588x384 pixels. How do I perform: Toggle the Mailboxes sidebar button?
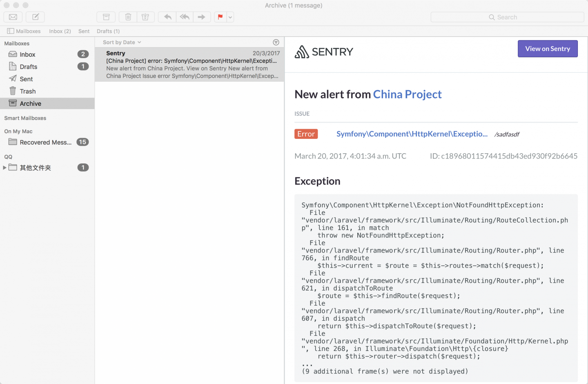[x=24, y=31]
